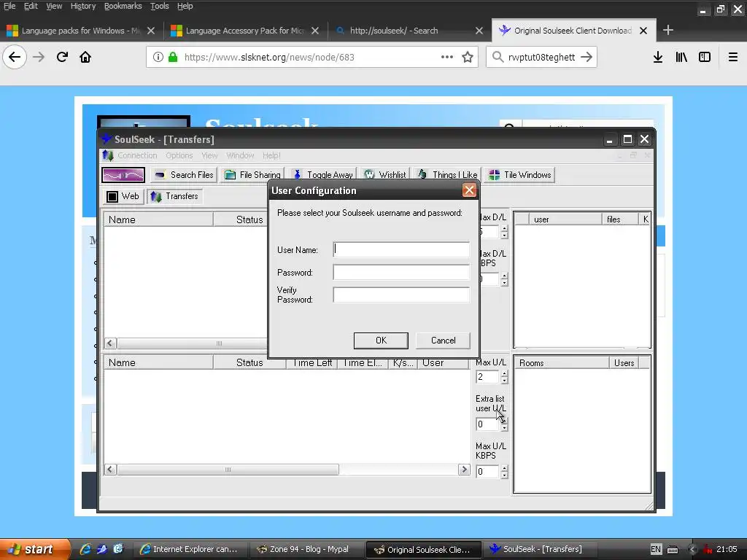Show site information icon in address bar
This screenshot has width=747, height=560.
158,57
